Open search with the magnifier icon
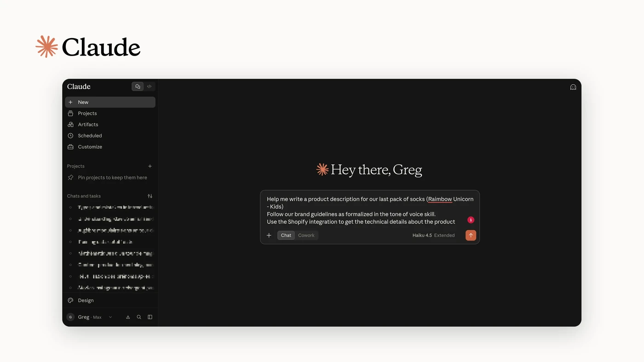Image resolution: width=644 pixels, height=362 pixels. tap(139, 317)
